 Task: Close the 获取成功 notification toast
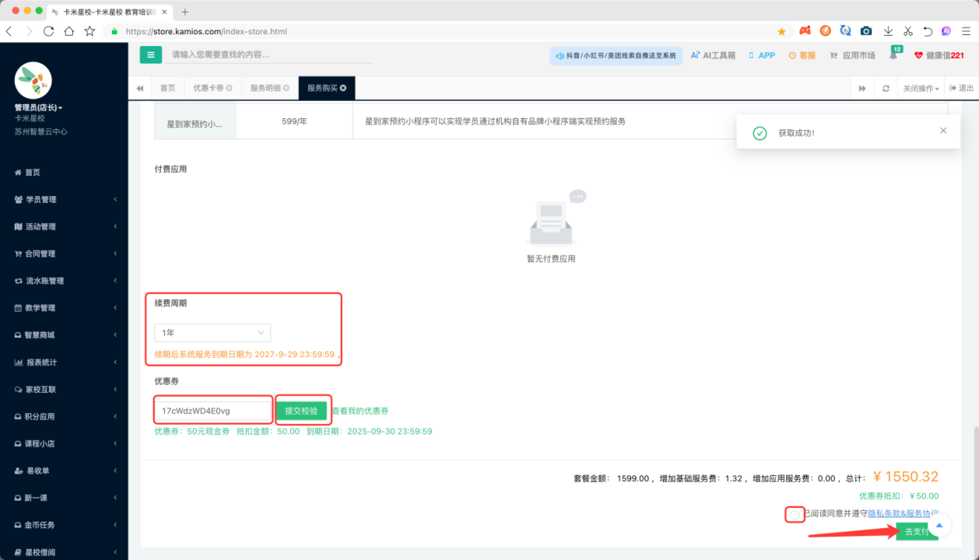[943, 131]
